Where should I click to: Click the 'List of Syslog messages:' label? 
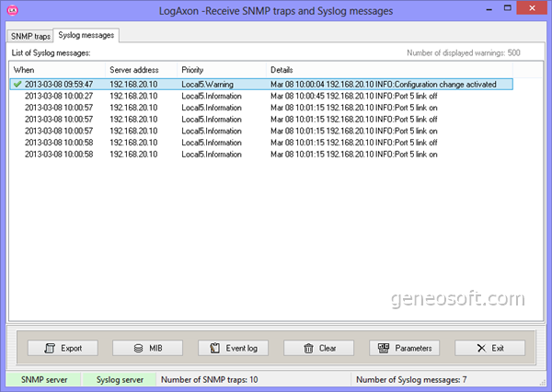point(51,52)
